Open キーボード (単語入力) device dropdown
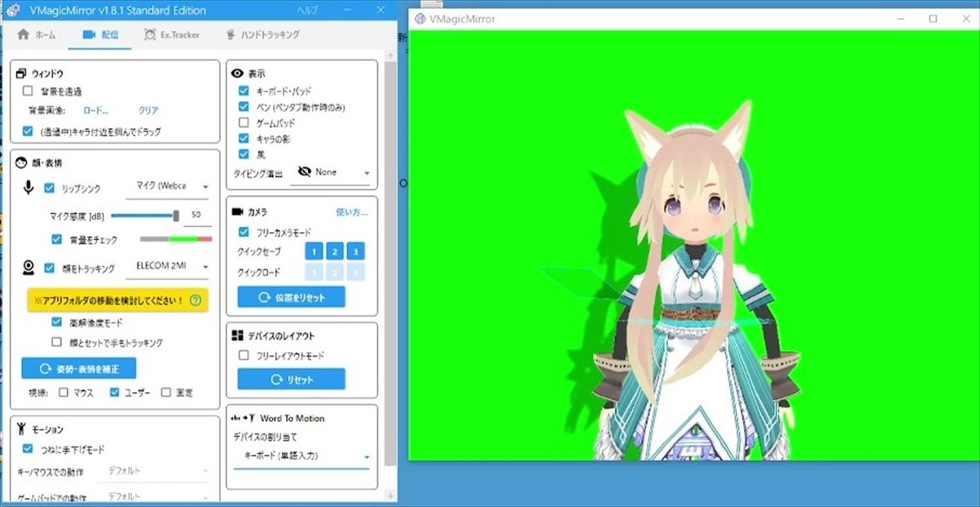Image resolution: width=980 pixels, height=507 pixels. pyautogui.click(x=301, y=456)
